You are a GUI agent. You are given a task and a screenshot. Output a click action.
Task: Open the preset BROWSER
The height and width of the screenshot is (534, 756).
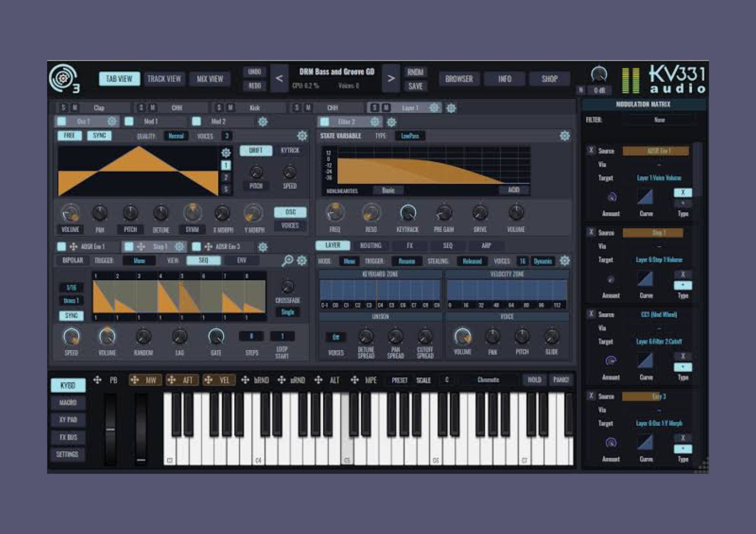coord(459,79)
